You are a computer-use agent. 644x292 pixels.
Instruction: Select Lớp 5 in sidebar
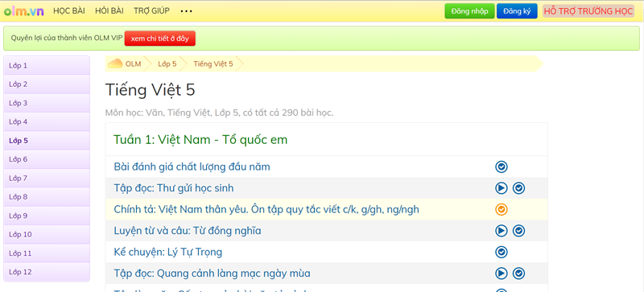click(47, 141)
